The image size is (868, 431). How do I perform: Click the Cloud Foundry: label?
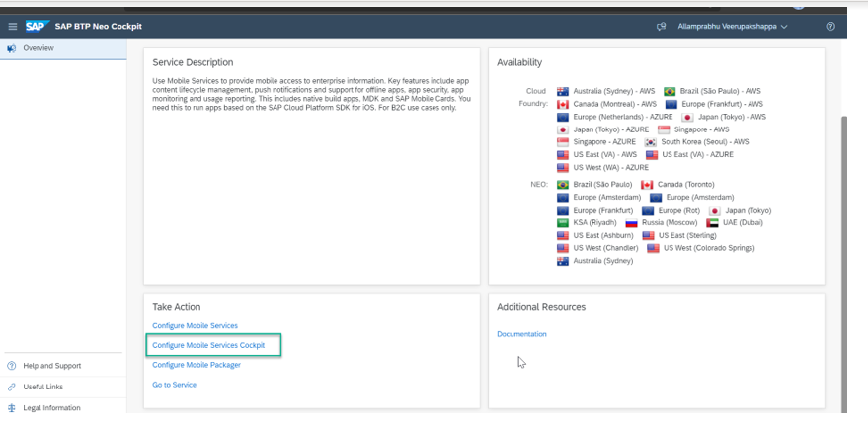point(533,98)
